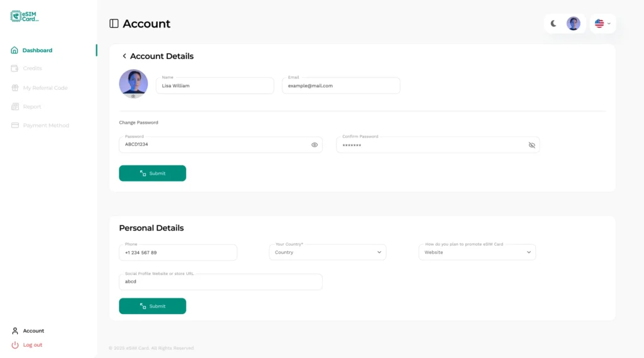Focus the Phone number input field
The height and width of the screenshot is (358, 644).
[x=178, y=252]
